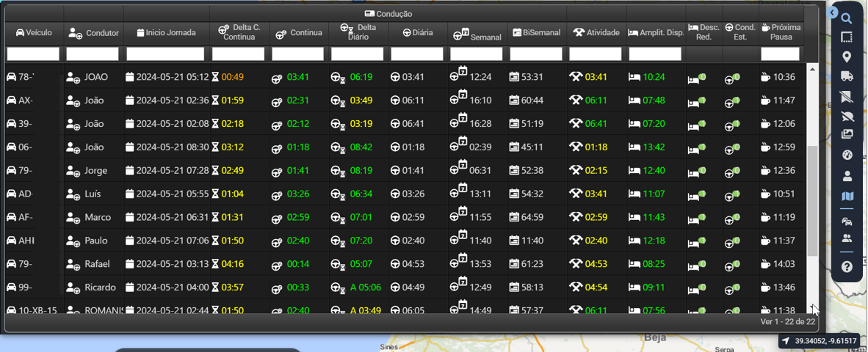The image size is (868, 352).
Task: Select the highlighted map icon in sidebar
Action: [847, 197]
